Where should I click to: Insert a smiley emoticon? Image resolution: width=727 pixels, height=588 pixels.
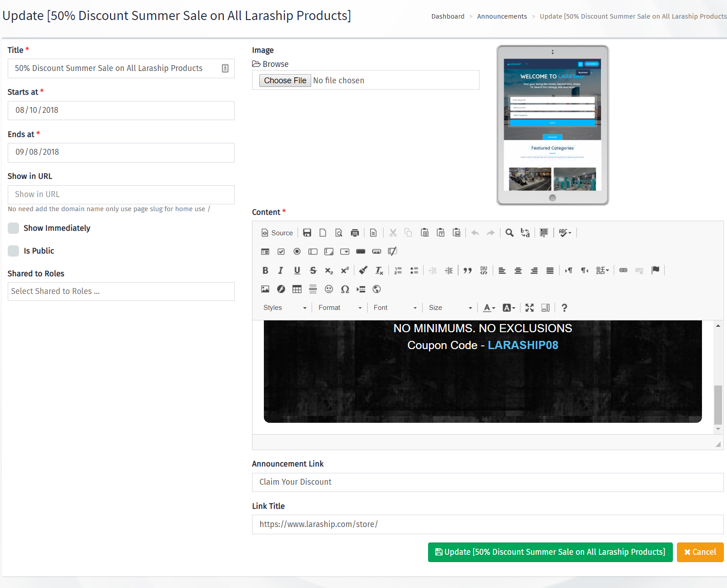coord(329,289)
